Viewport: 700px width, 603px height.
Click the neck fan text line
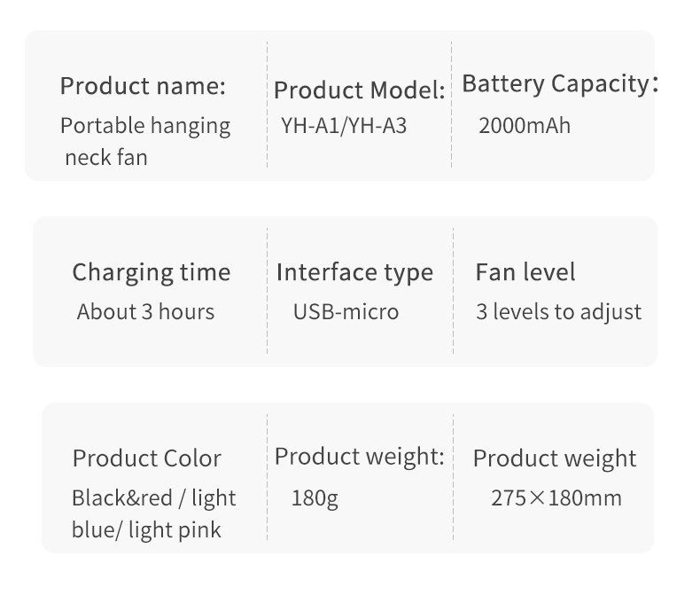pos(106,158)
